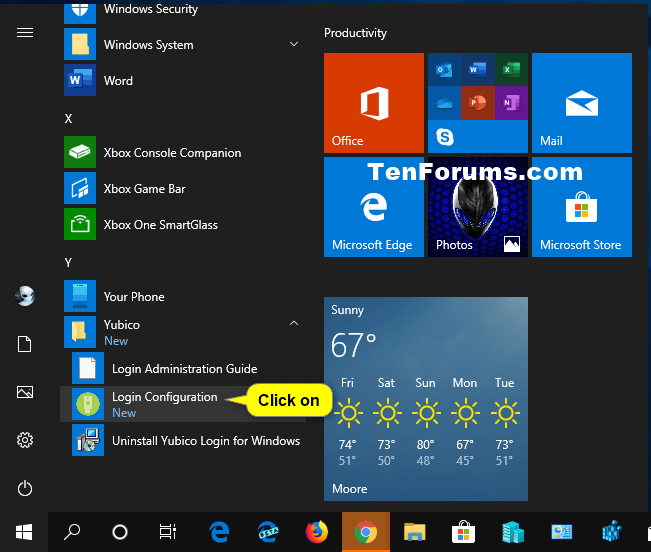This screenshot has width=651, height=552.
Task: Open the Microsoft Store tile
Action: [x=582, y=207]
